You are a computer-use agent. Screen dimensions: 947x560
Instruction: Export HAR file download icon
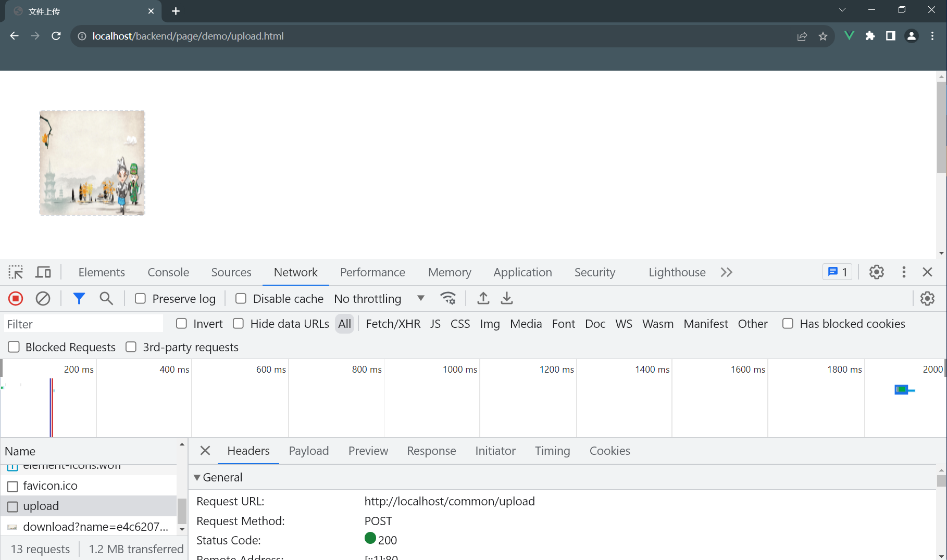tap(507, 298)
